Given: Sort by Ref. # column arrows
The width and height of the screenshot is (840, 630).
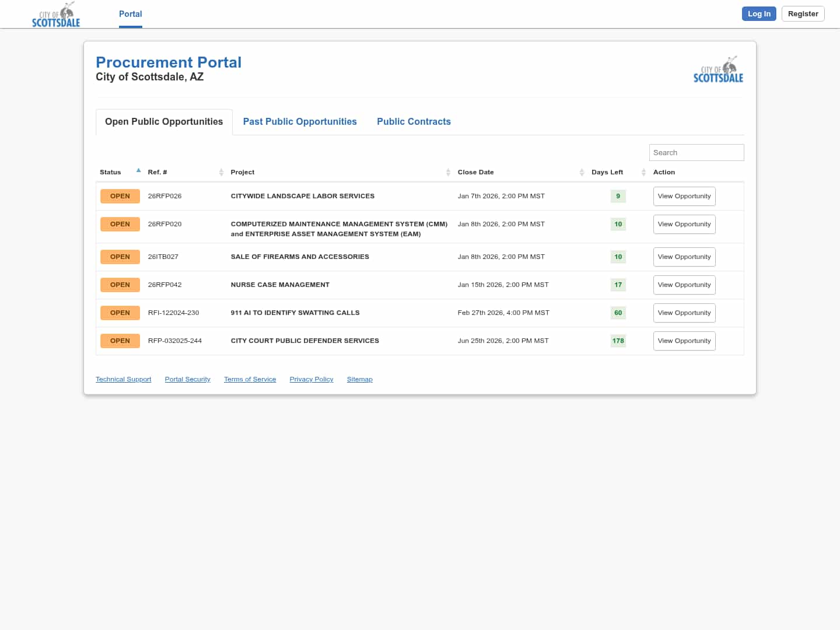Looking at the screenshot, I should click(x=221, y=172).
